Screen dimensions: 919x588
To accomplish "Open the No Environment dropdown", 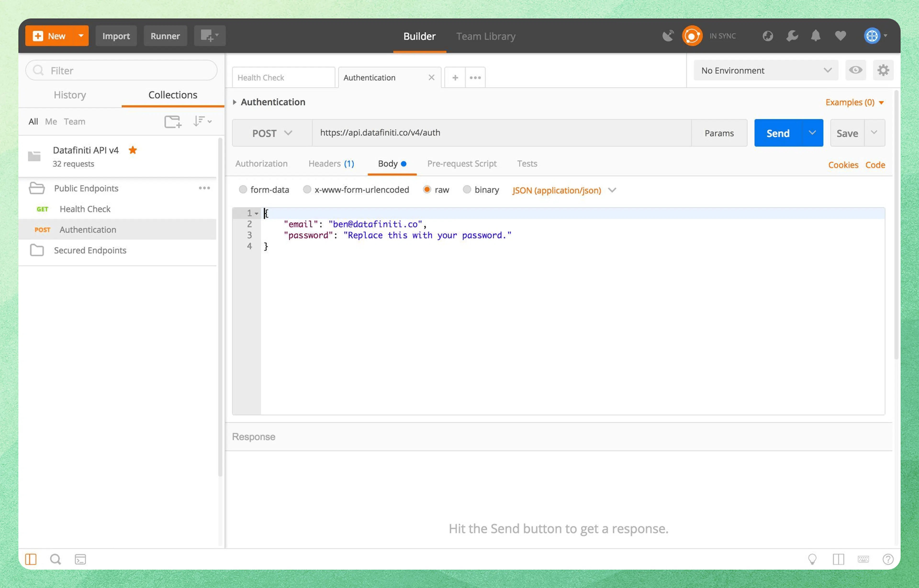I will 765,70.
